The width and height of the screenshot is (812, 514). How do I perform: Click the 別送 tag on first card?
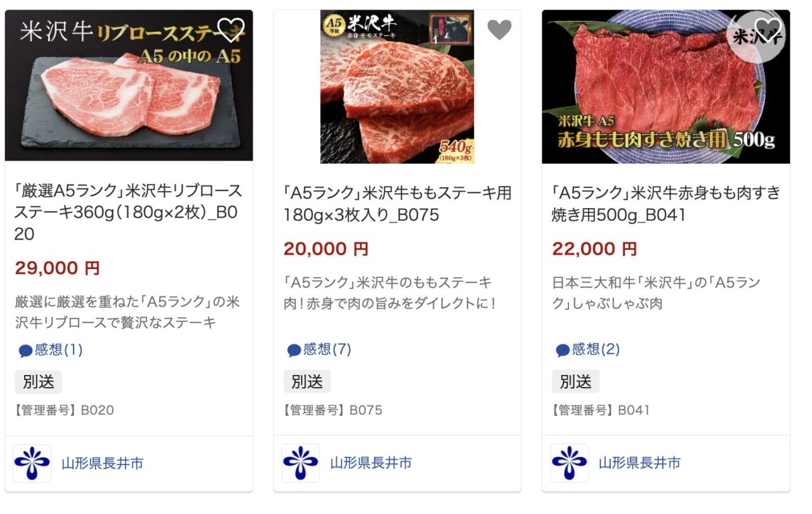point(38,382)
